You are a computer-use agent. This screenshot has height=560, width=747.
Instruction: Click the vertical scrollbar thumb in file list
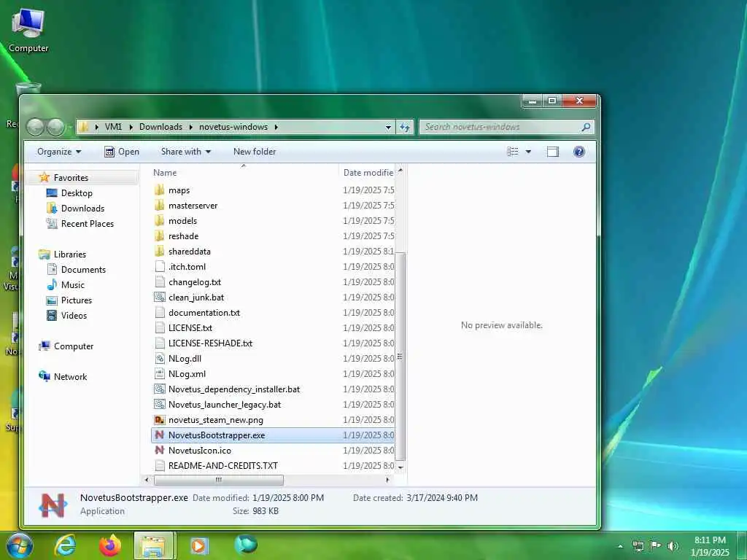[400, 357]
